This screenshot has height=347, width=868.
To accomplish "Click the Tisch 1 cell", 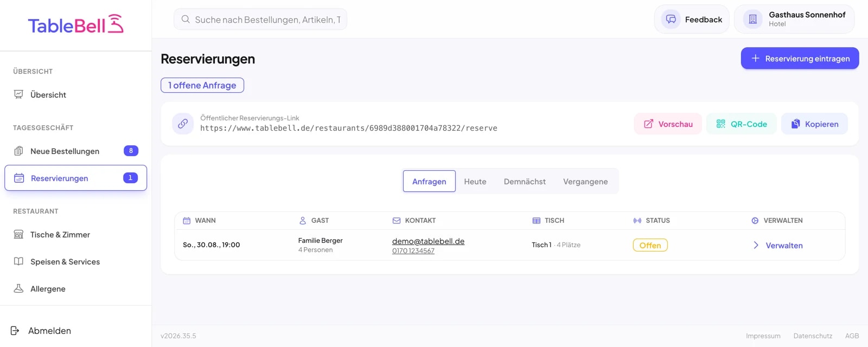I will [x=556, y=245].
